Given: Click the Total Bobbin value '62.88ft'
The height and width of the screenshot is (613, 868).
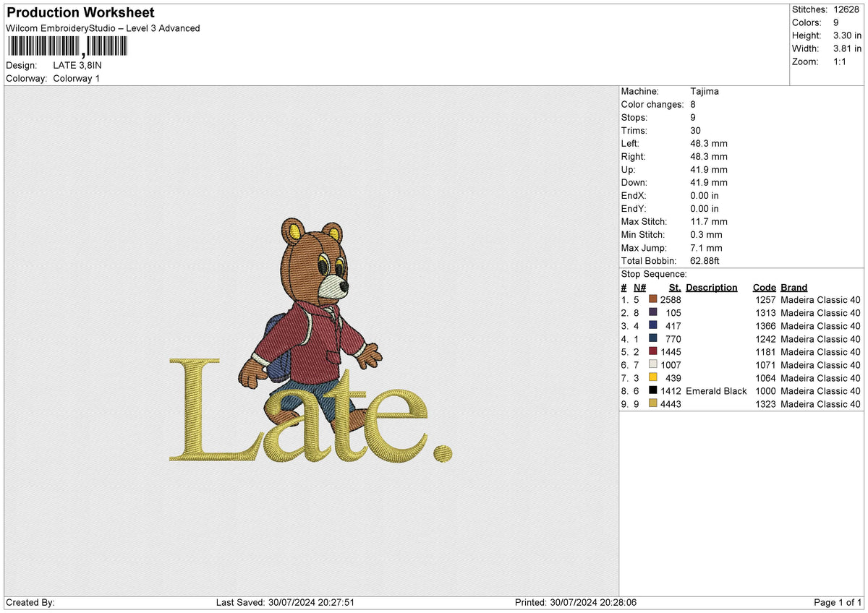Looking at the screenshot, I should 705,261.
